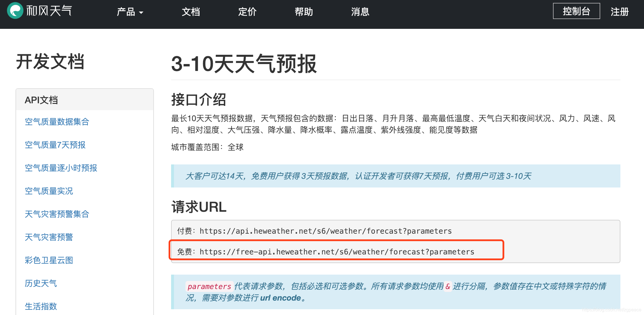This screenshot has height=315, width=644.
Task: Open 彩色卫星云图 doc link
Action: [49, 260]
